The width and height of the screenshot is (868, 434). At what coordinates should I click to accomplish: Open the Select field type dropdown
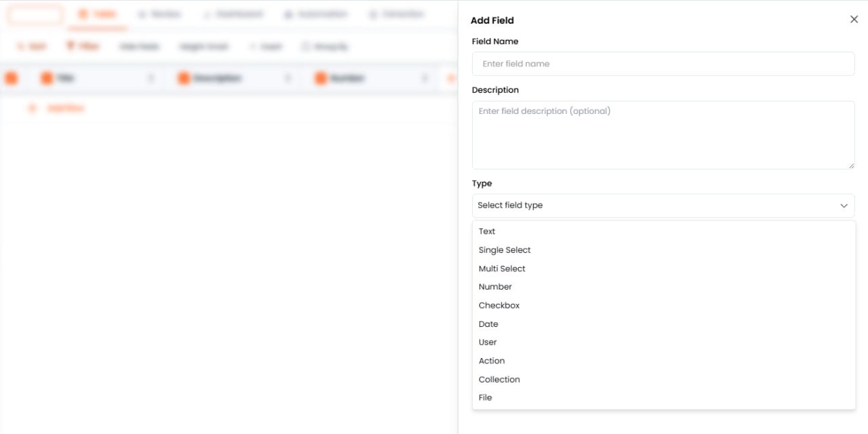click(x=663, y=205)
